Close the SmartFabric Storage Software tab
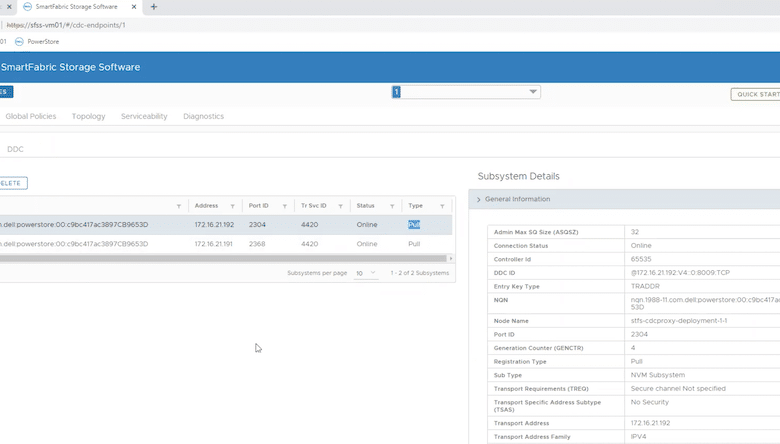 coord(134,7)
